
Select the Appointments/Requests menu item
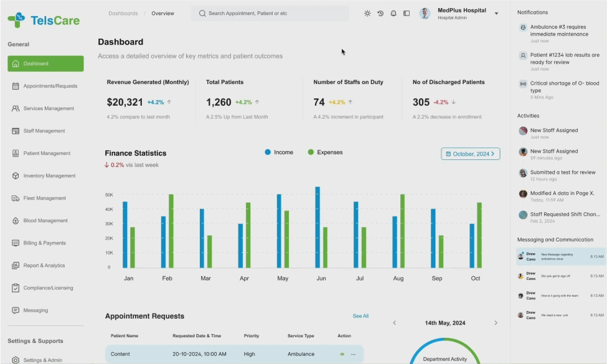tap(50, 86)
